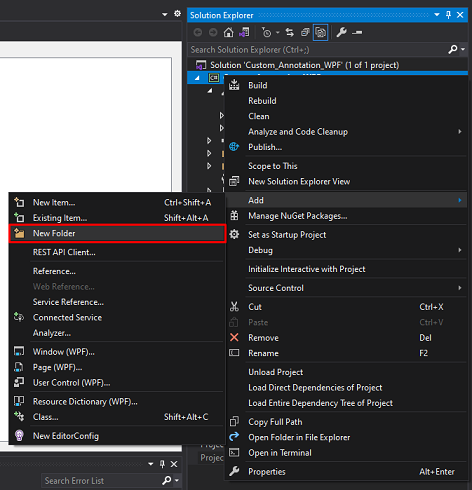
Task: Click the New EditorConfig icon
Action: pyautogui.click(x=19, y=435)
